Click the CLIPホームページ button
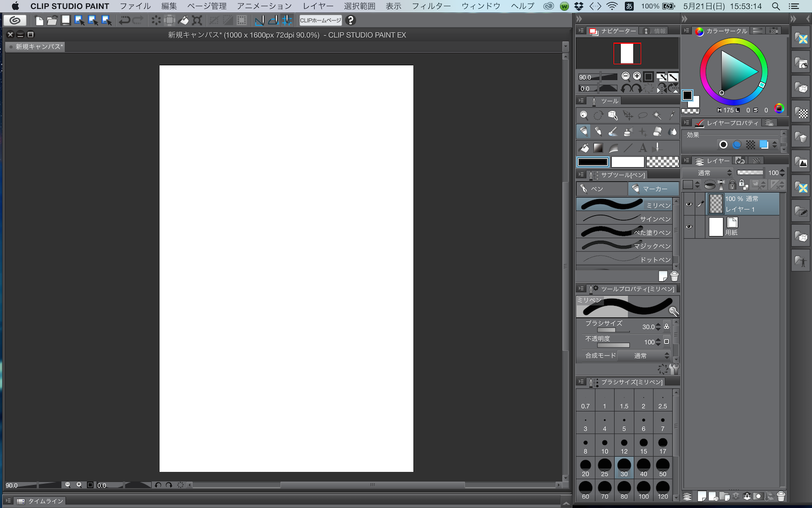Viewport: 812px width, 508px height. tap(320, 20)
